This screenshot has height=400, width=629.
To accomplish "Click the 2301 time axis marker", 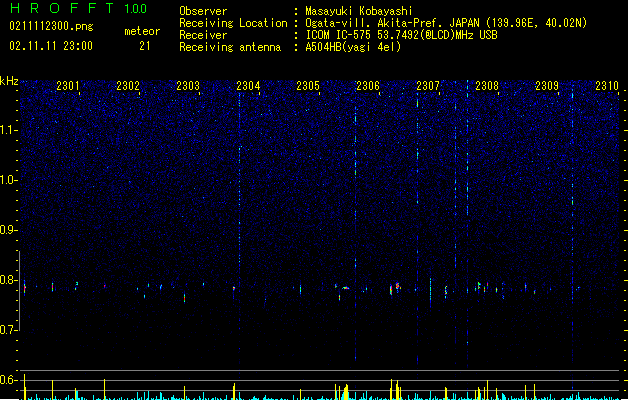I will 68,85.
